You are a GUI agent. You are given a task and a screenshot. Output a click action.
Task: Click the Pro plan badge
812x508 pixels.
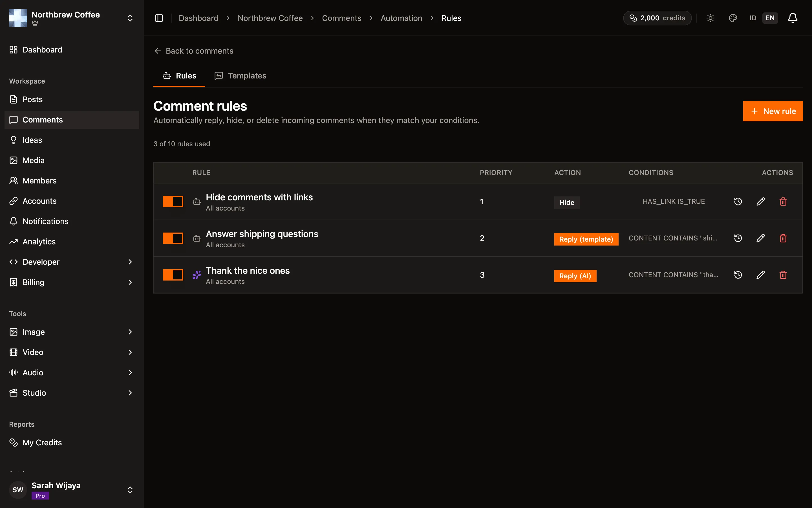(x=40, y=496)
